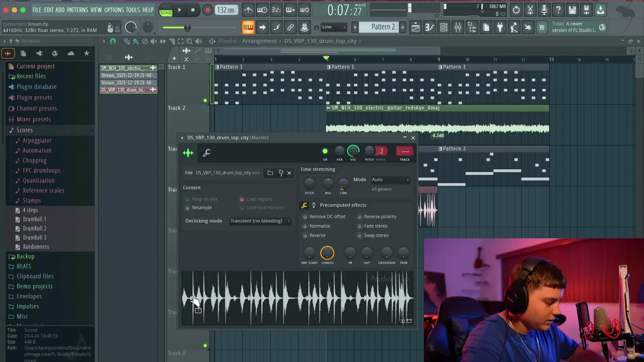Image resolution: width=644 pixels, height=362 pixels.
Task: Click the one-click audio recording microphone icon
Action: coord(544,10)
